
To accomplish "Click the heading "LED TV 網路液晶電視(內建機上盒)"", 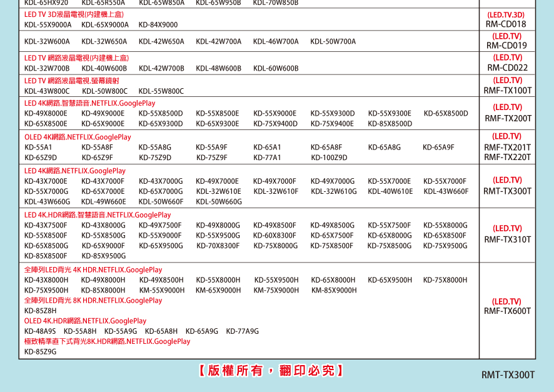I will click(x=77, y=58).
